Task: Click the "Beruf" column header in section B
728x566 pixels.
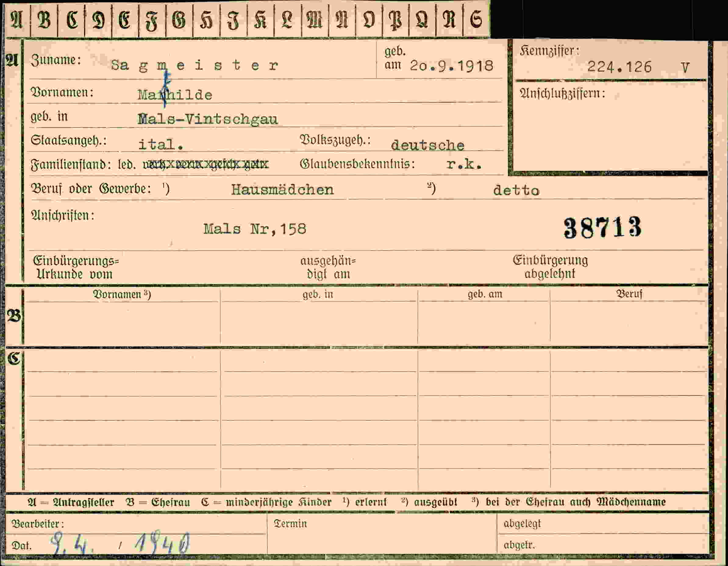Action: tap(629, 294)
